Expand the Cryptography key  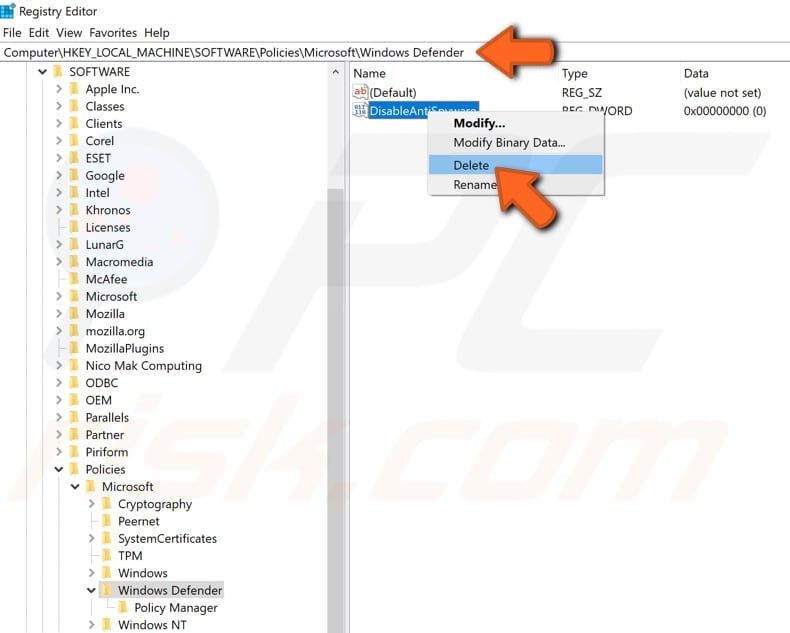(x=91, y=503)
